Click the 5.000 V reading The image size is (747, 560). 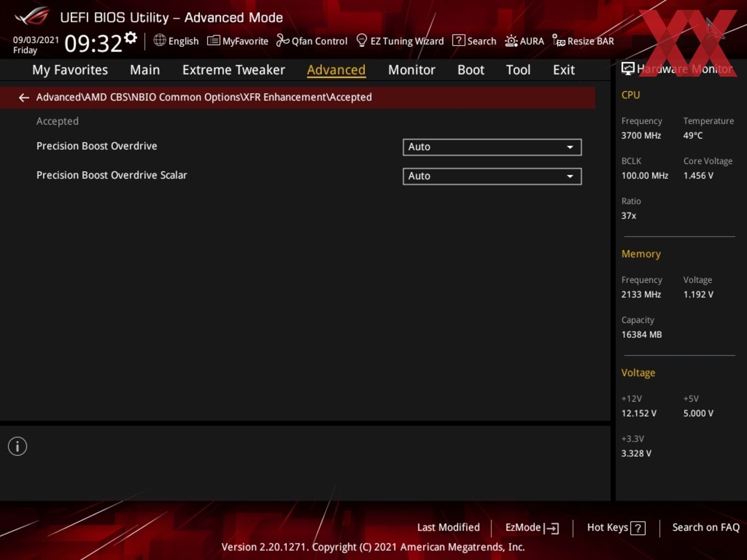tap(698, 413)
